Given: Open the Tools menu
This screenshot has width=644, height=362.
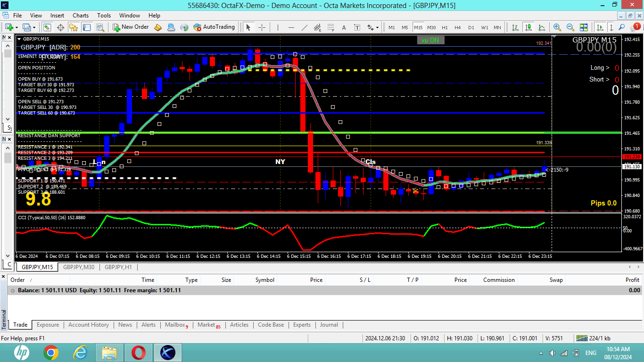Looking at the screenshot, I should [104, 16].
